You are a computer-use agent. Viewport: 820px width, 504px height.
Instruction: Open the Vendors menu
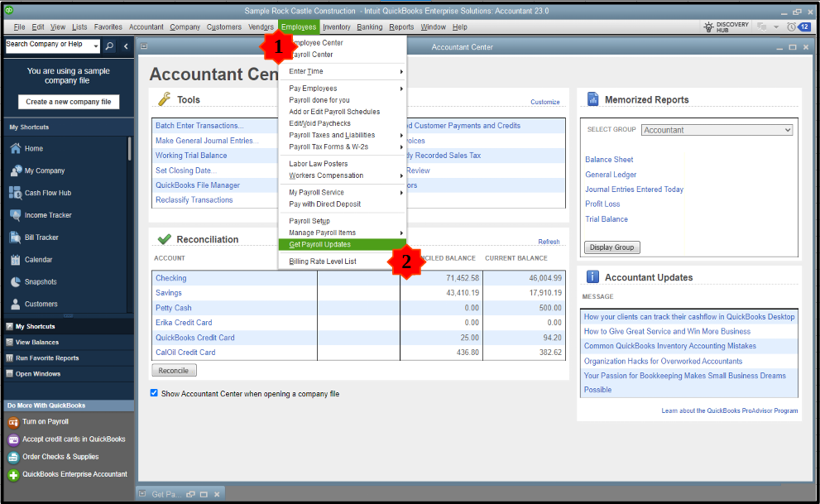coord(261,26)
